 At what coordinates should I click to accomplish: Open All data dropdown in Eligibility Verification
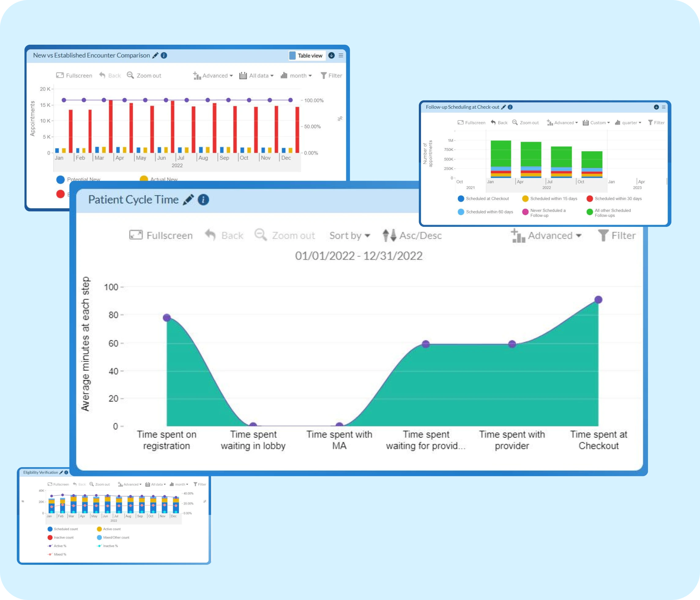155,484
